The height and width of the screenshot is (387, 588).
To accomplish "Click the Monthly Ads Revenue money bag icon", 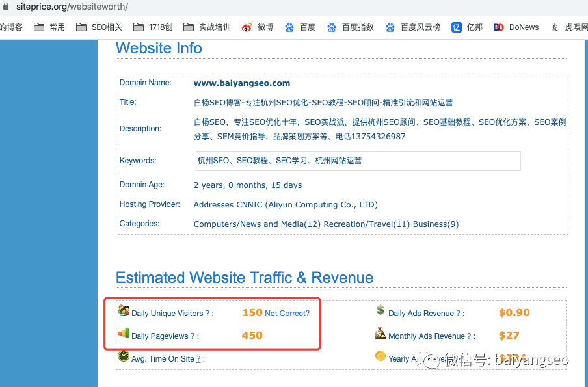I will pos(381,333).
